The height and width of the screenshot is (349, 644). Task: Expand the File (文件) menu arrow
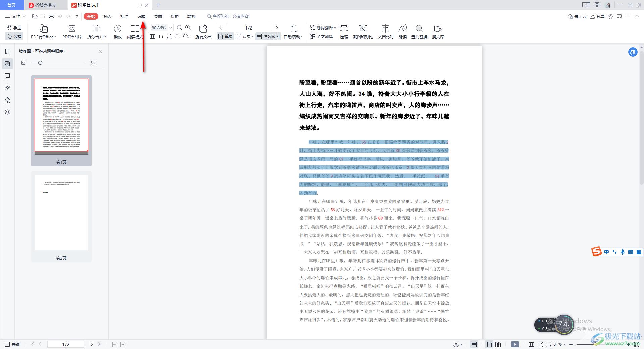coord(24,16)
